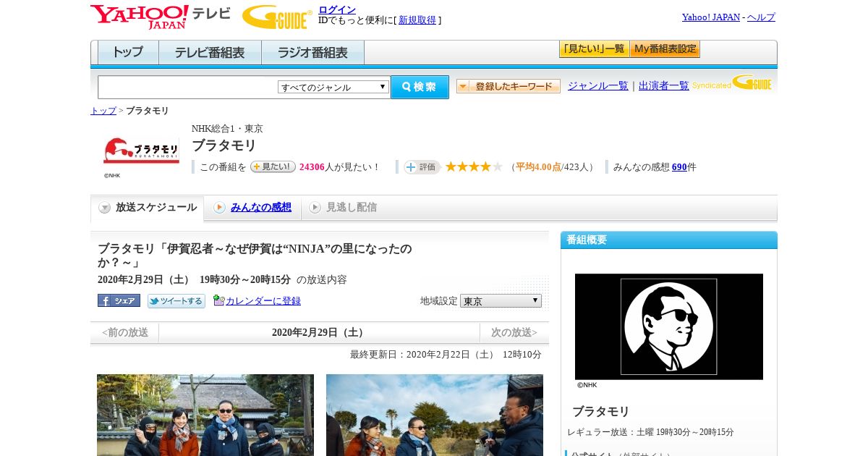The height and width of the screenshot is (456, 868).
Task: Click the ツイートする Twitter button
Action: 176,300
